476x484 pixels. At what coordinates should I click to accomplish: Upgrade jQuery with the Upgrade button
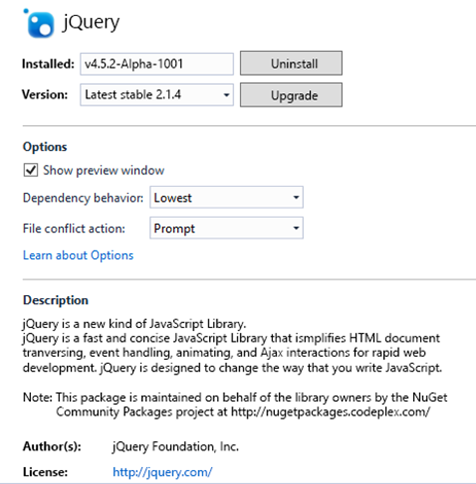(291, 95)
